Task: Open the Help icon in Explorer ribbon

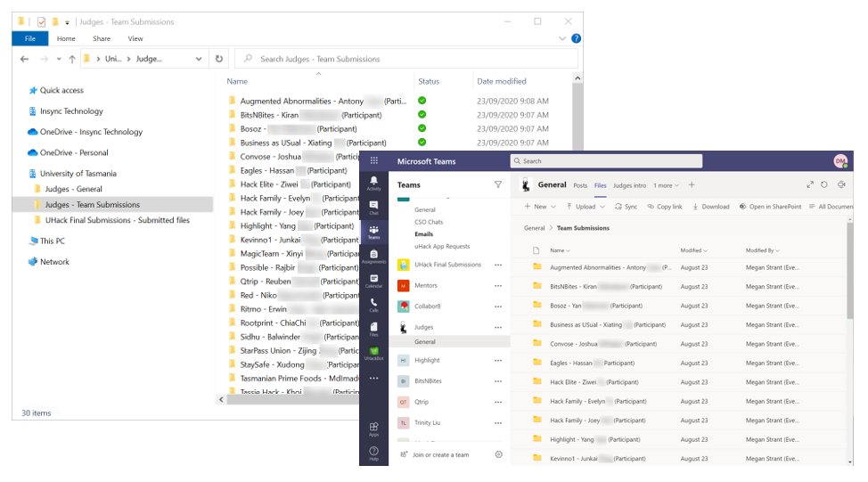Action: coord(576,38)
